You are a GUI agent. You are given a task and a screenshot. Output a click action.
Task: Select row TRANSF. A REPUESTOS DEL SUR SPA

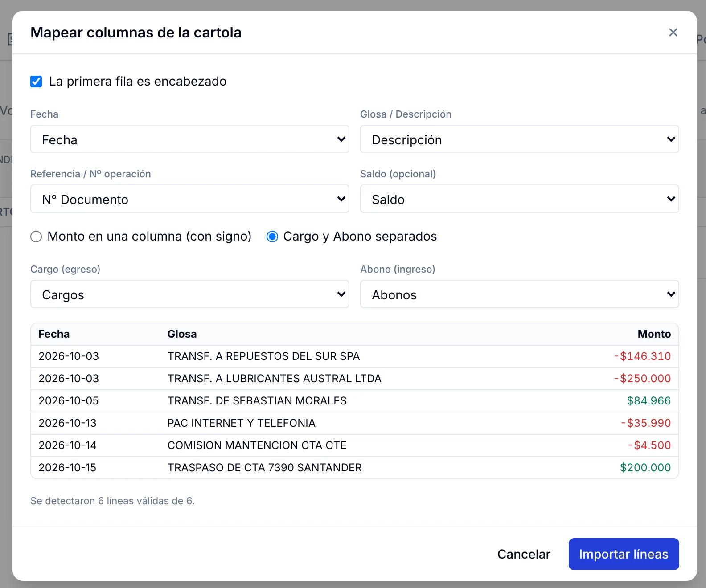pos(355,356)
